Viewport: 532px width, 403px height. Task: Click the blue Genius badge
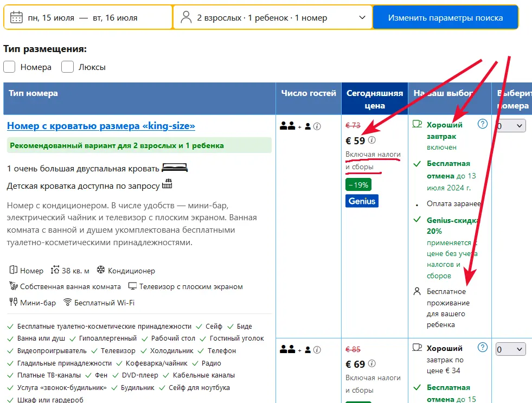[362, 201]
